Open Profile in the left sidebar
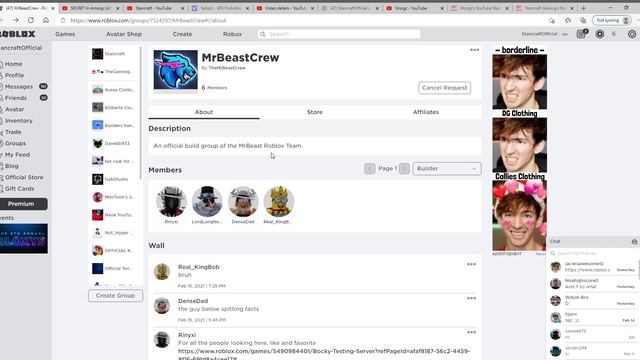Viewport: 640px width, 360px height. point(14,76)
